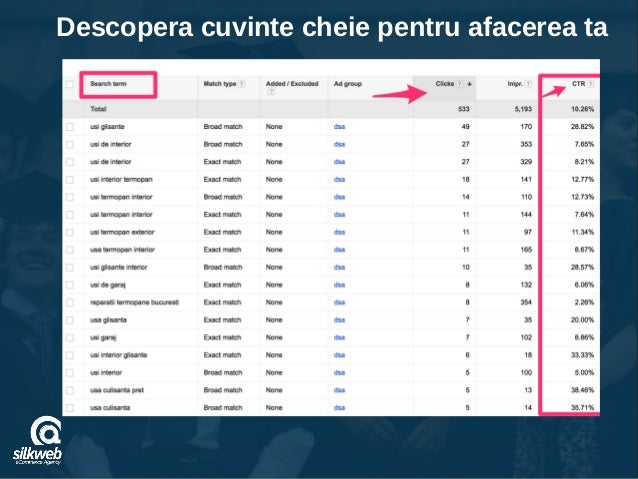Viewport: 638px width, 479px height.
Task: Sort by the Match type column header
Action: tap(220, 84)
